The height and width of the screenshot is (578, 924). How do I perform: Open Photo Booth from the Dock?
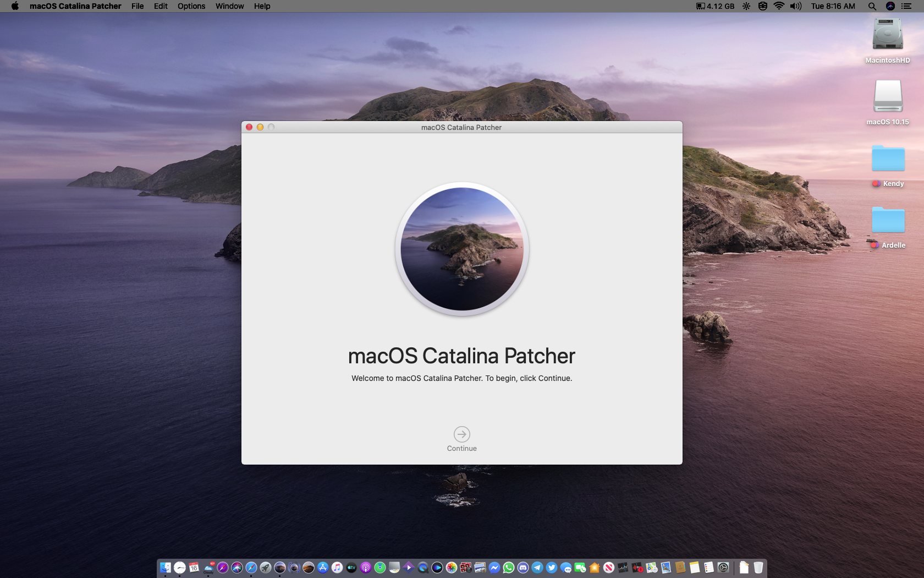pyautogui.click(x=466, y=568)
